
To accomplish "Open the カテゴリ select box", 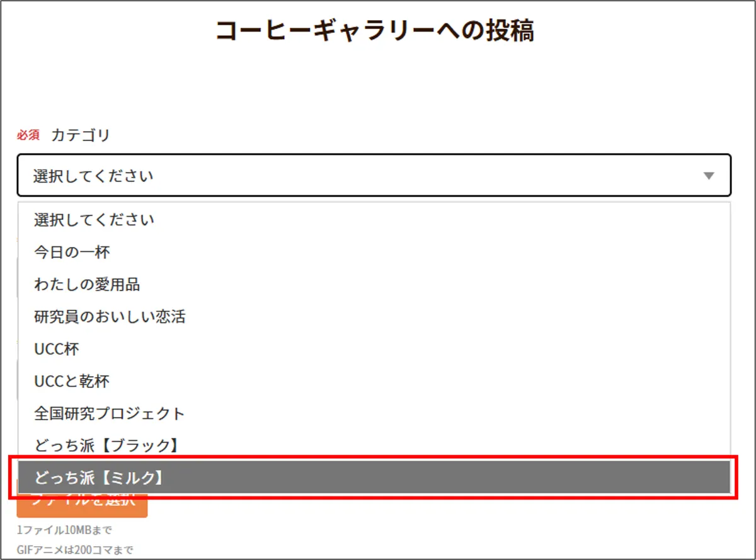I will [374, 176].
